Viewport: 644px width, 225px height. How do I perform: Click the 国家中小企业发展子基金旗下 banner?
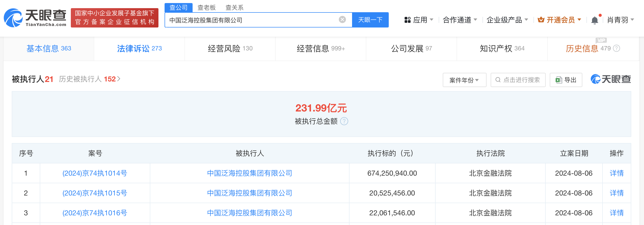tap(115, 18)
